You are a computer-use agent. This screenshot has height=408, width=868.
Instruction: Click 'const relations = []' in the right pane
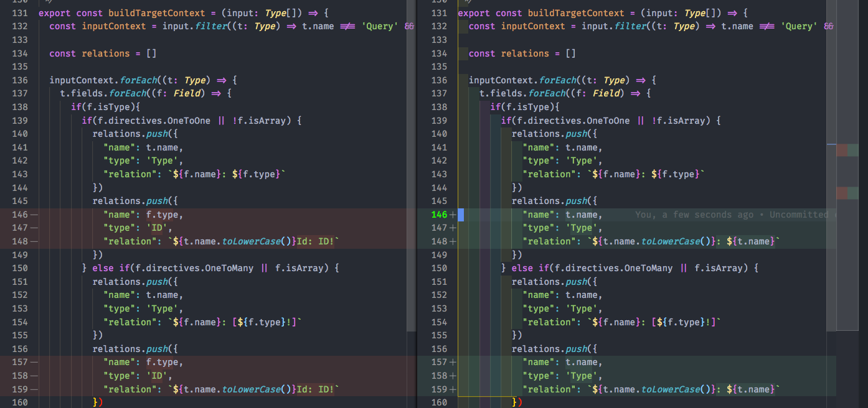click(x=522, y=53)
